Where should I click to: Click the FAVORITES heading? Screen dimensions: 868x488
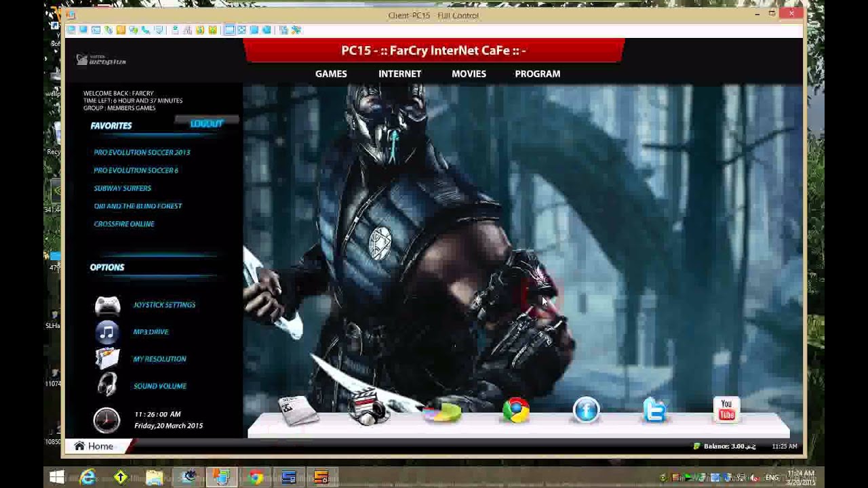point(111,125)
